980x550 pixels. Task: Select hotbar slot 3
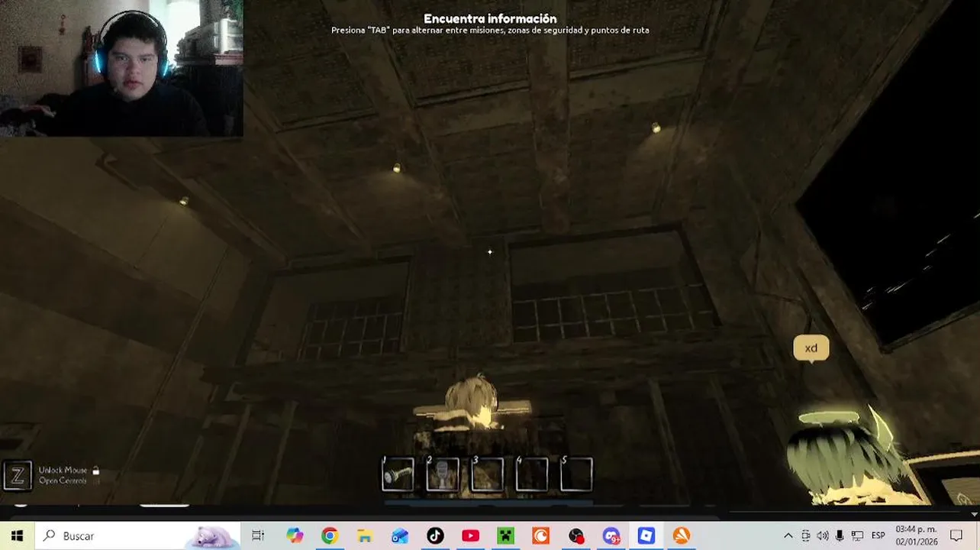(x=487, y=474)
